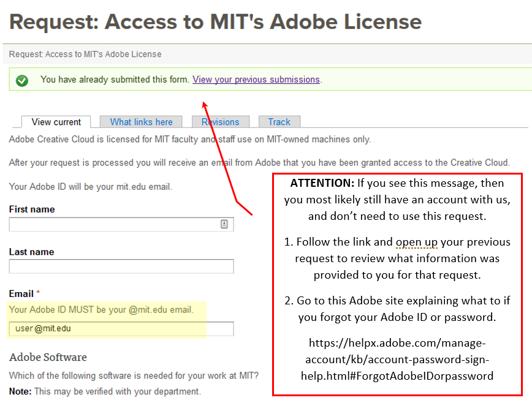Click the red required asterisk beside Email
The image size is (532, 403).
click(39, 294)
